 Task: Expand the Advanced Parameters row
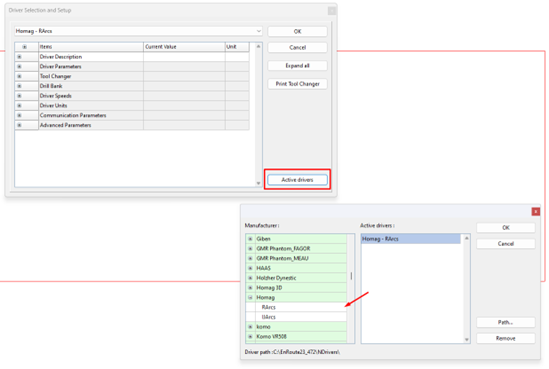(19, 125)
